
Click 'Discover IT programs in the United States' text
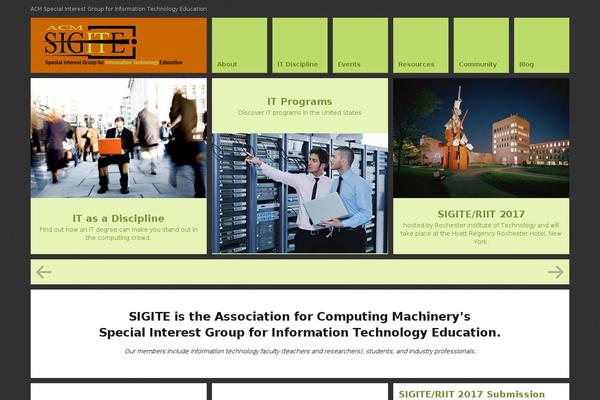click(x=300, y=113)
